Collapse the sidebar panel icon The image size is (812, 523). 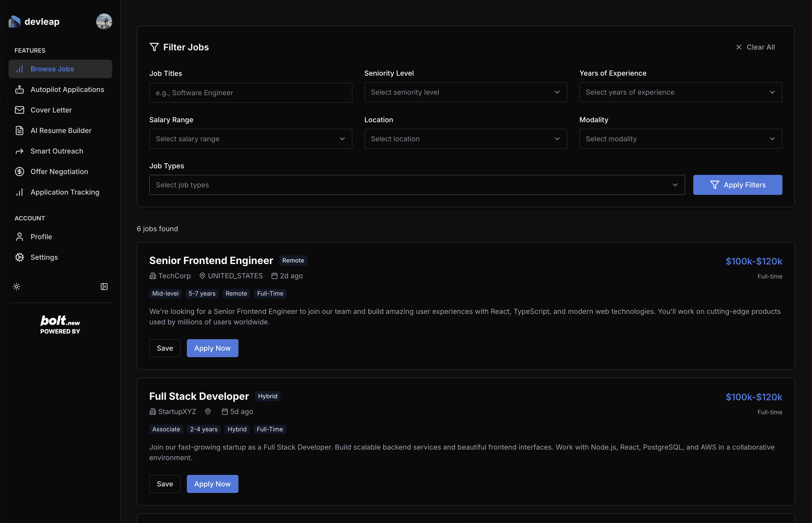tap(104, 287)
